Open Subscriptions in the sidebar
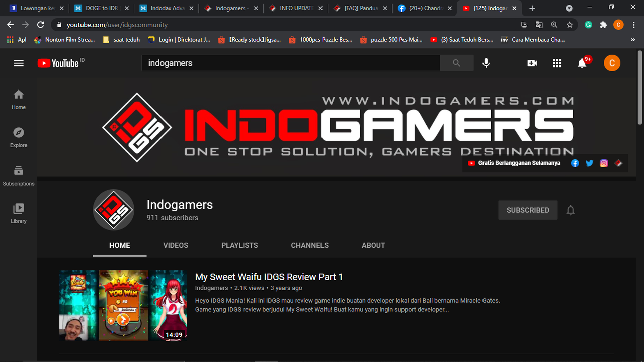This screenshot has height=362, width=644. (19, 175)
